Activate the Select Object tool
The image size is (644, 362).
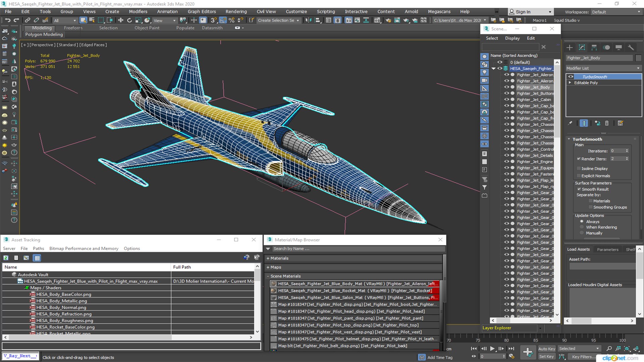click(83, 20)
